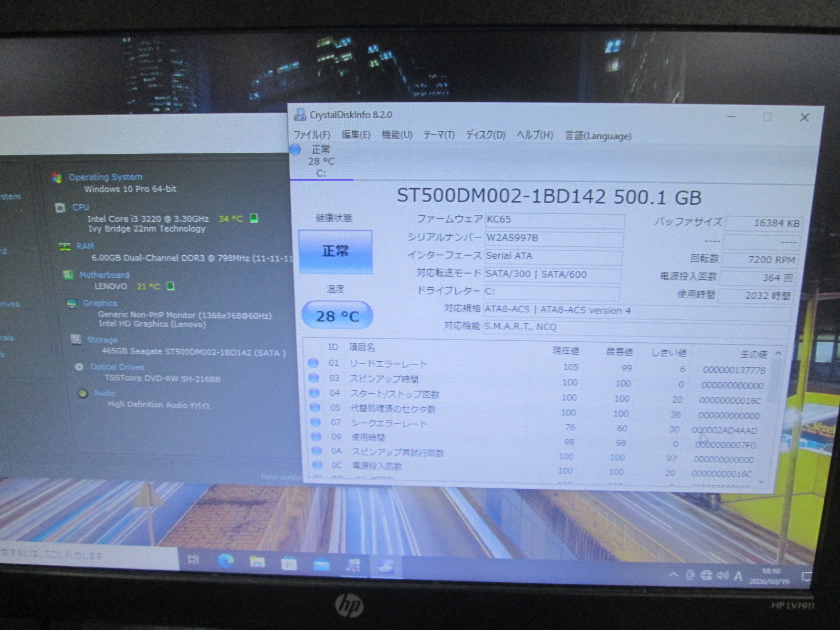Open the ディスク(D) menu
The image size is (840, 630).
(485, 135)
